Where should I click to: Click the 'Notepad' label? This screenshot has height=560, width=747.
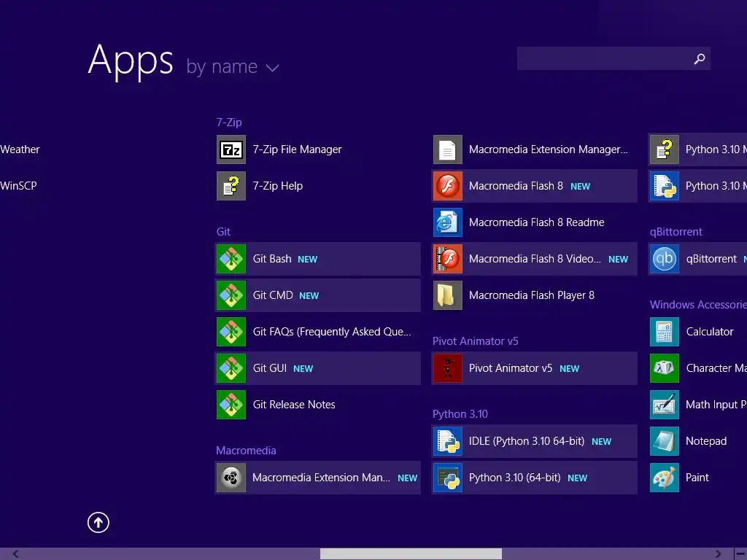click(706, 441)
